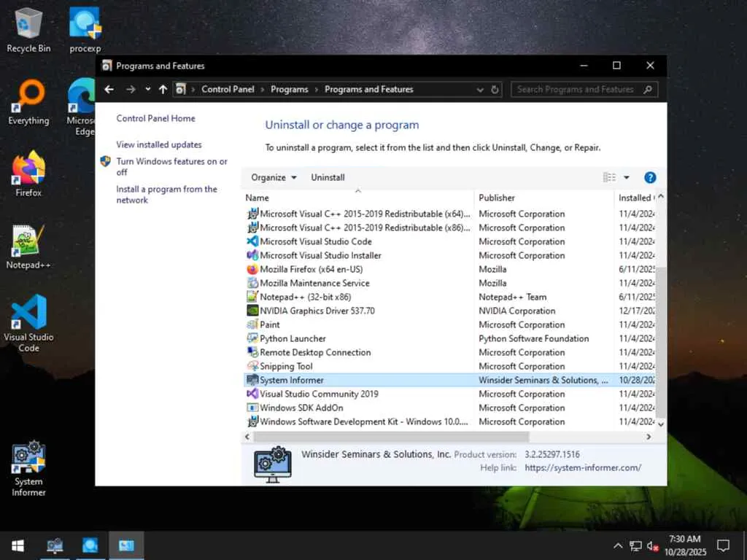This screenshot has height=560, width=747.
Task: Open System Informer desktop shortcut
Action: pyautogui.click(x=28, y=469)
